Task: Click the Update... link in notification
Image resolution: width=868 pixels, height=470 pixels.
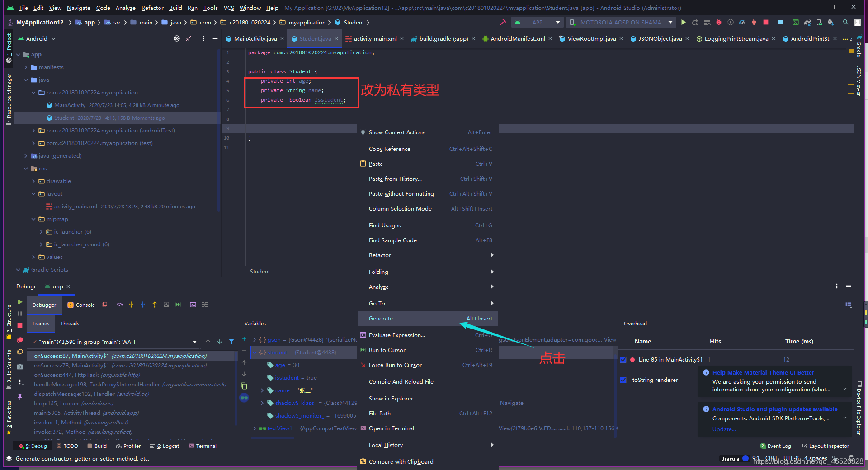Action: click(x=724, y=429)
